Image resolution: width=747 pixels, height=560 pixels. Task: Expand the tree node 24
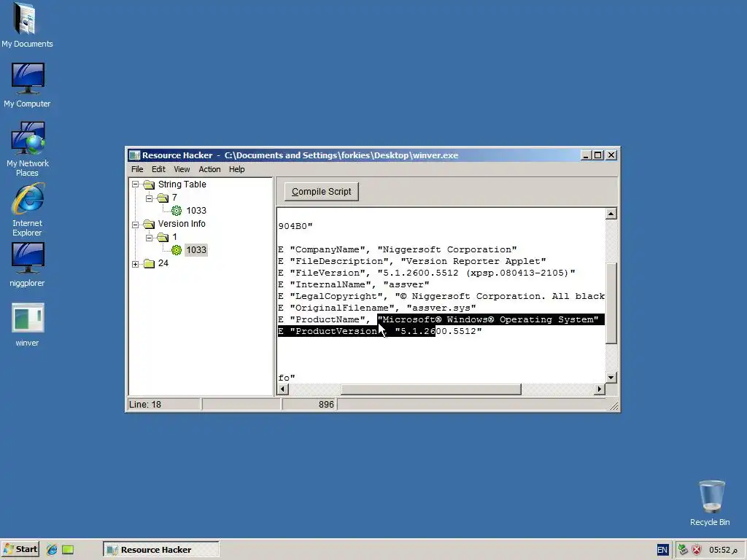tap(135, 263)
